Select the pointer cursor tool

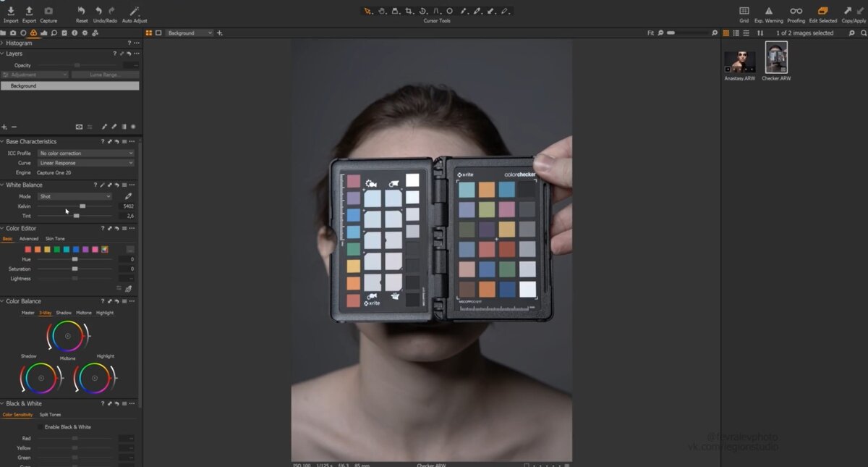pyautogui.click(x=367, y=11)
